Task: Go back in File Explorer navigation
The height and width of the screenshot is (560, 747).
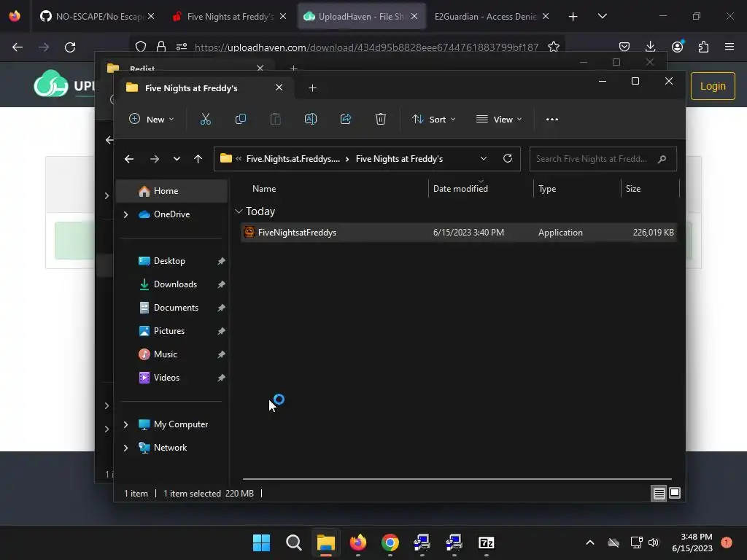Action: pos(129,159)
